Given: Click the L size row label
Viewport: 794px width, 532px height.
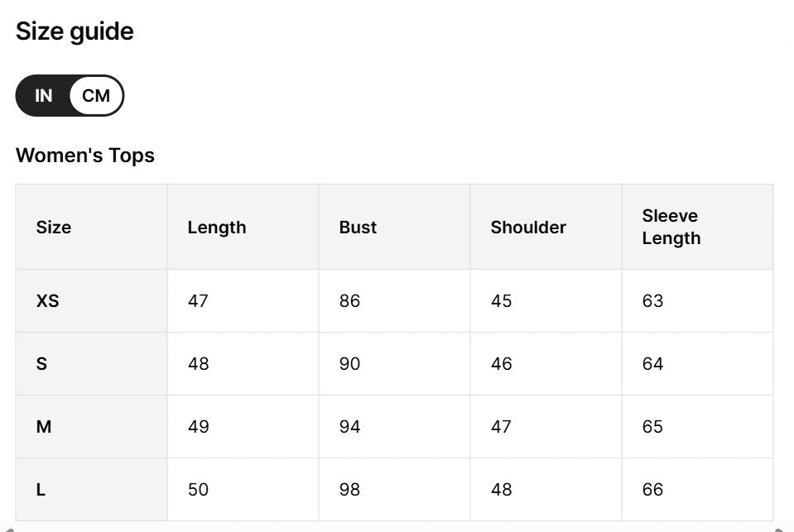Looking at the screenshot, I should coord(41,490).
